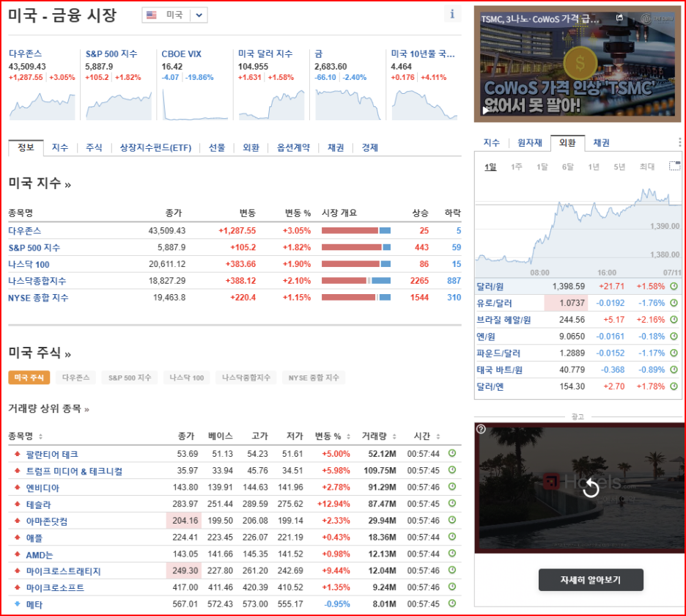Select the 나스닥 100 filter pill
This screenshot has height=616, width=686.
click(186, 378)
